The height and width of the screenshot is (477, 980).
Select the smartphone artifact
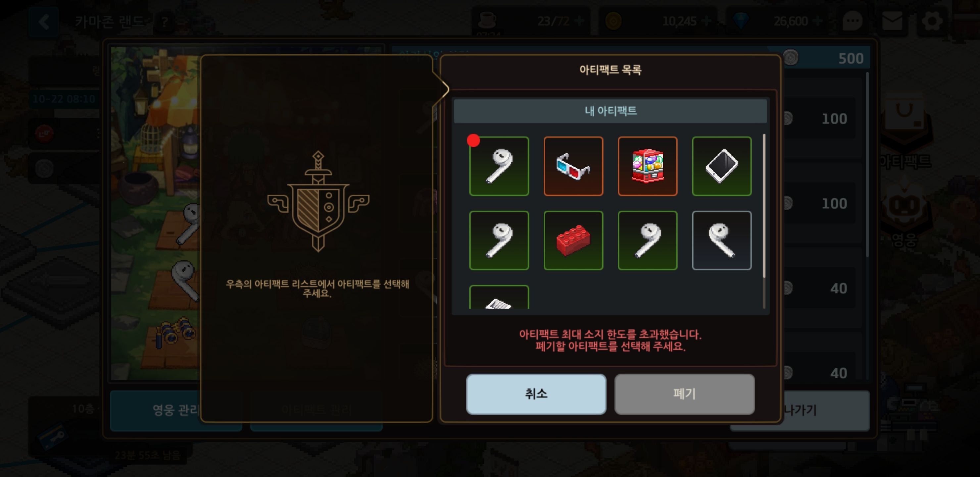coord(722,166)
